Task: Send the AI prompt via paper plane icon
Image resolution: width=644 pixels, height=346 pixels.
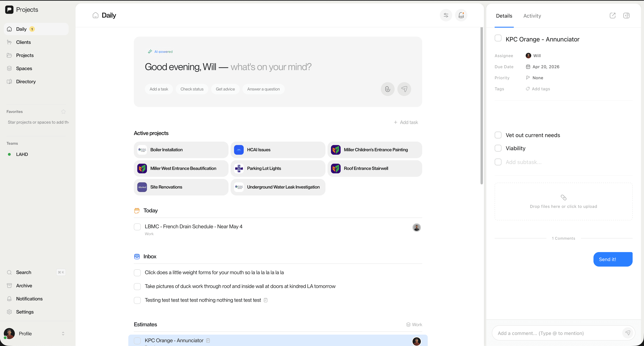Action: click(404, 89)
